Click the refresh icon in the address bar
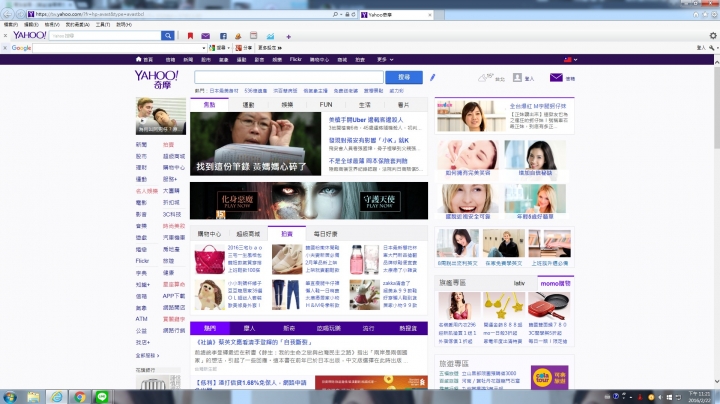 354,15
